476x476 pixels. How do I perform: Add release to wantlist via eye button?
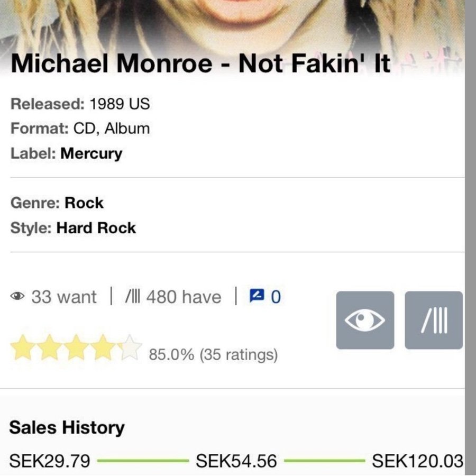[x=365, y=320]
